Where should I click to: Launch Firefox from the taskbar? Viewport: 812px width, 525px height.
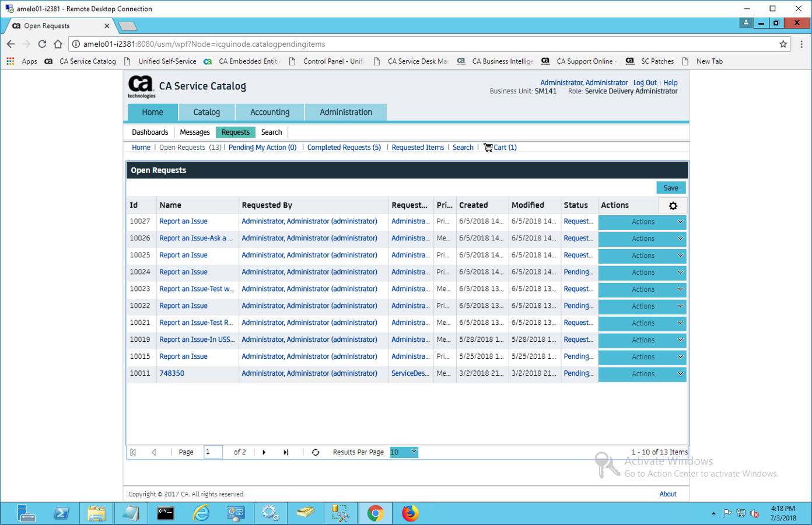click(x=410, y=513)
